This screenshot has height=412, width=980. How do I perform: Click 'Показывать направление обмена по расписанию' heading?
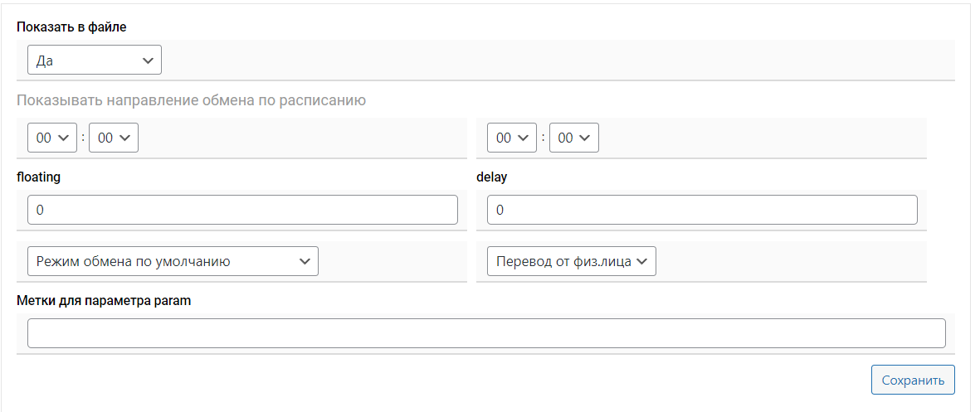[x=191, y=101]
